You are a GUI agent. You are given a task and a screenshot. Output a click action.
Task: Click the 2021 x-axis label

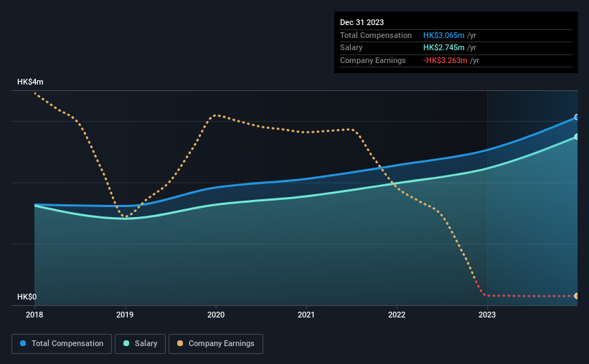(306, 315)
